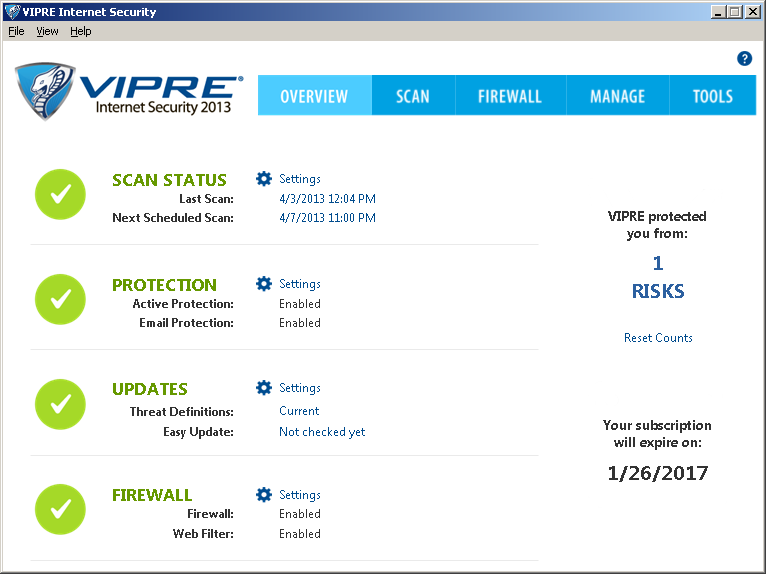Viewport: 766px width, 574px height.
Task: Switch to the Scan tab
Action: click(x=412, y=96)
